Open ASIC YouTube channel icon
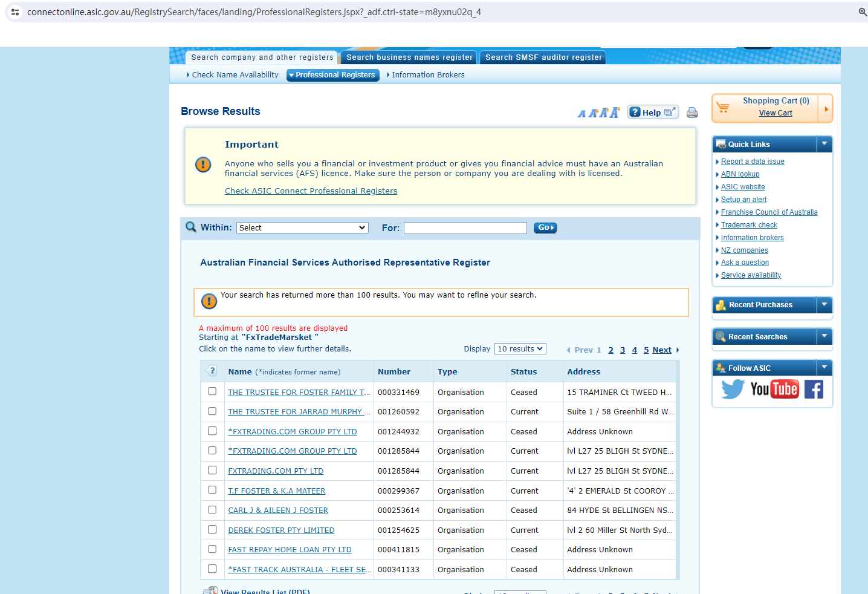 coord(774,389)
